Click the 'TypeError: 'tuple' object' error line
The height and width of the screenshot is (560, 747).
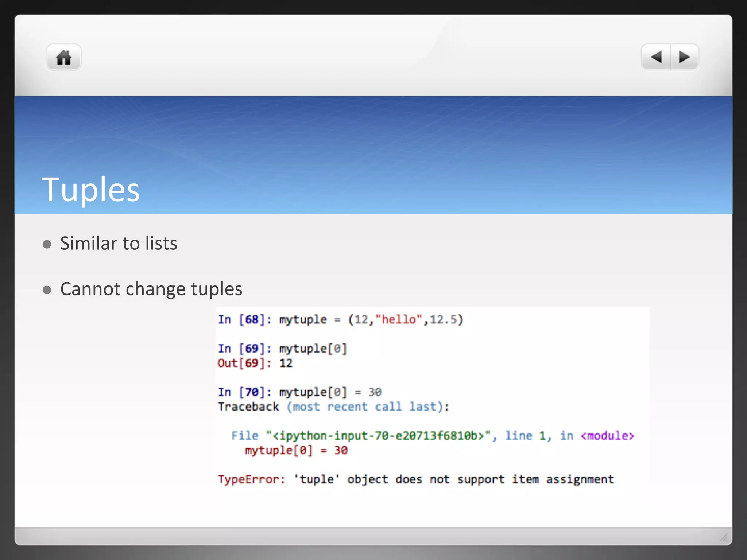tap(416, 479)
